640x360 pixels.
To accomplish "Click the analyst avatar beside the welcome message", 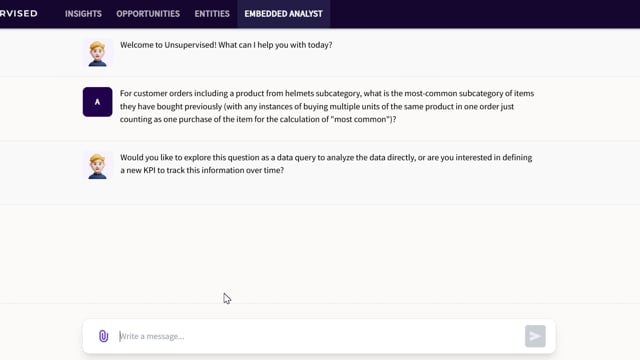I will click(x=98, y=53).
